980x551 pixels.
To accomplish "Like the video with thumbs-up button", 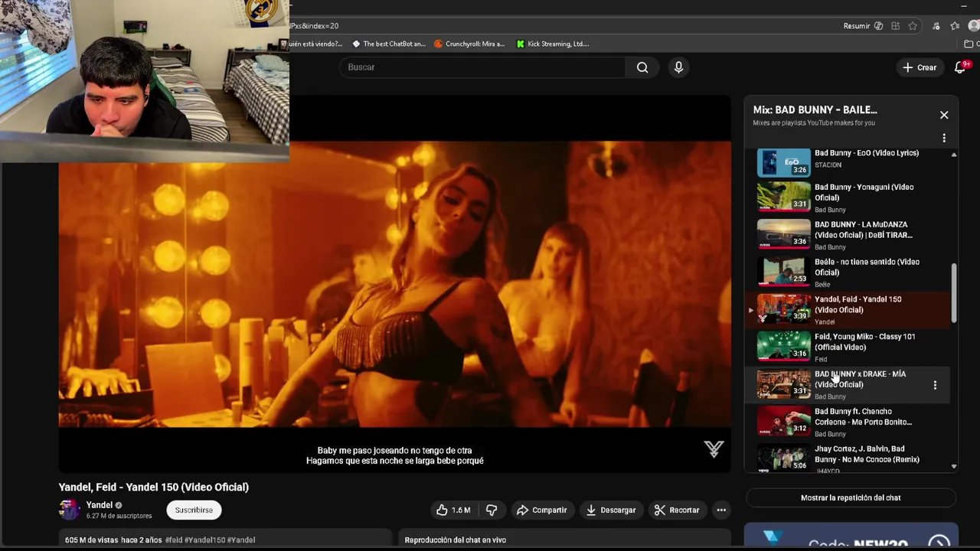I will point(453,510).
